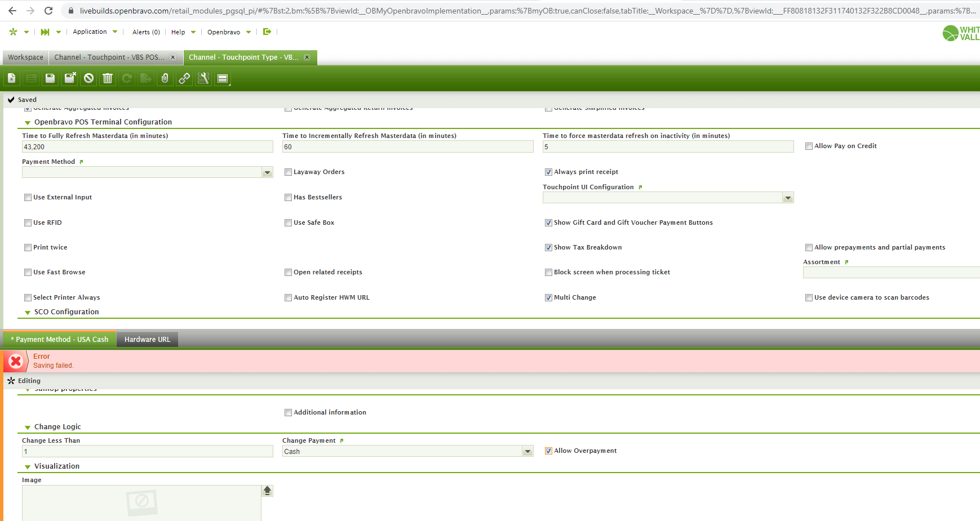Click the toggle grid/form view icon
The image size is (980, 521).
pyautogui.click(x=223, y=78)
